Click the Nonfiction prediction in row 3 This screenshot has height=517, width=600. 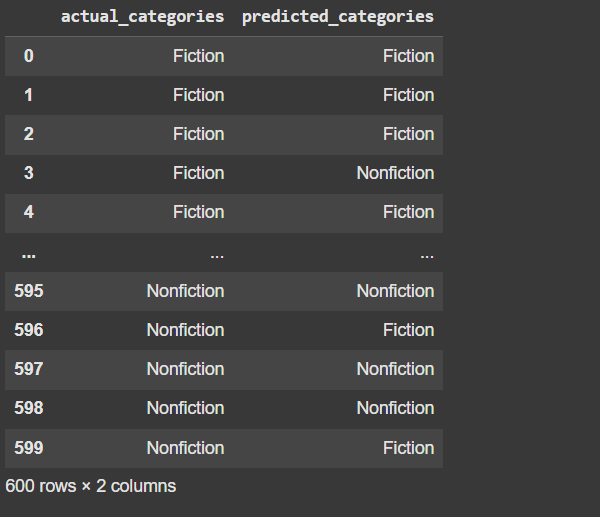point(395,173)
